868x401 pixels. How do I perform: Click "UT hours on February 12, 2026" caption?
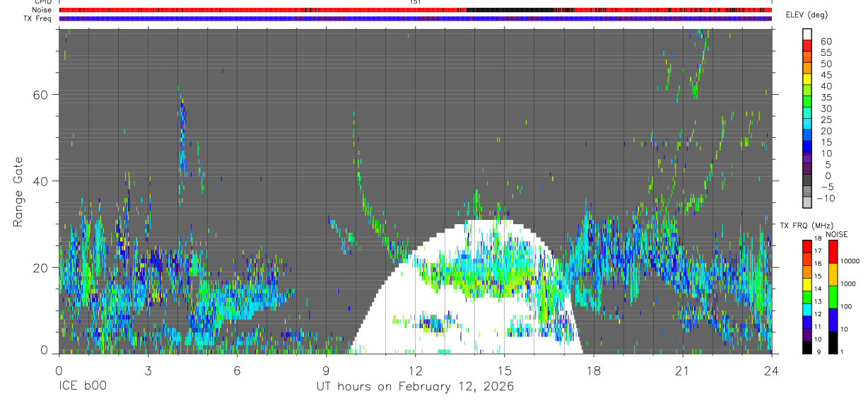pyautogui.click(x=415, y=387)
